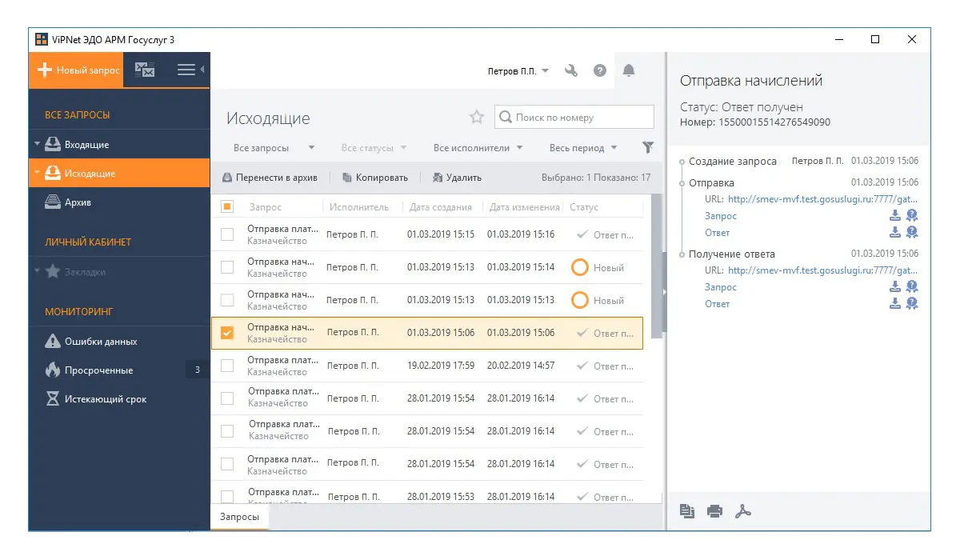Collapse the sidebar with the hamburger icon
The height and width of the screenshot is (560, 960).
186,70
